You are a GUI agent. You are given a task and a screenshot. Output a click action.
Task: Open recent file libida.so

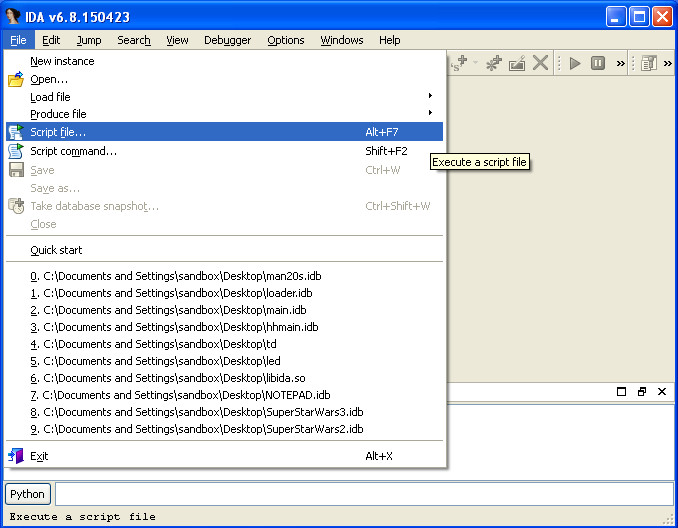pyautogui.click(x=224, y=378)
